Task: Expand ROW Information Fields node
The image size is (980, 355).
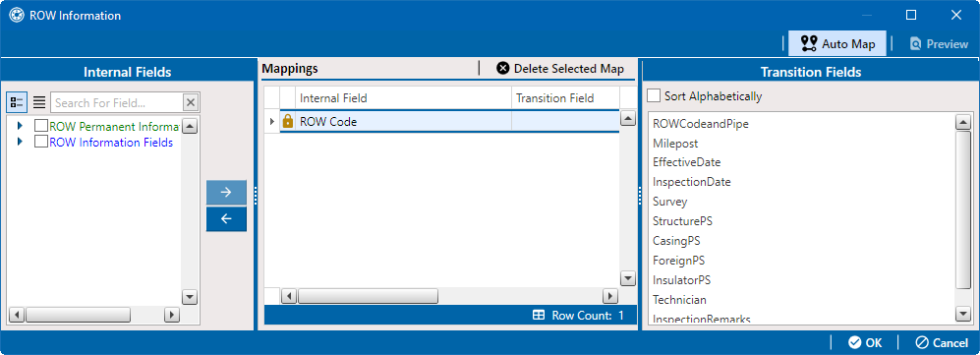Action: [20, 142]
